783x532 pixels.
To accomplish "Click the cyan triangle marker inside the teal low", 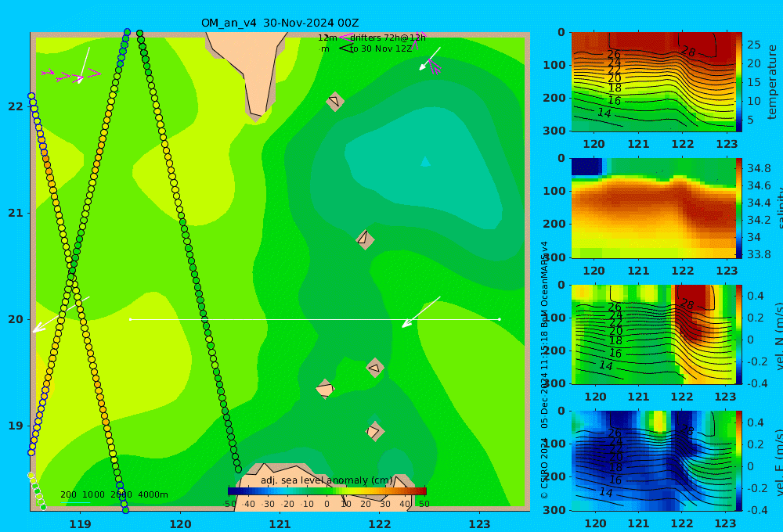I will click(x=425, y=161).
